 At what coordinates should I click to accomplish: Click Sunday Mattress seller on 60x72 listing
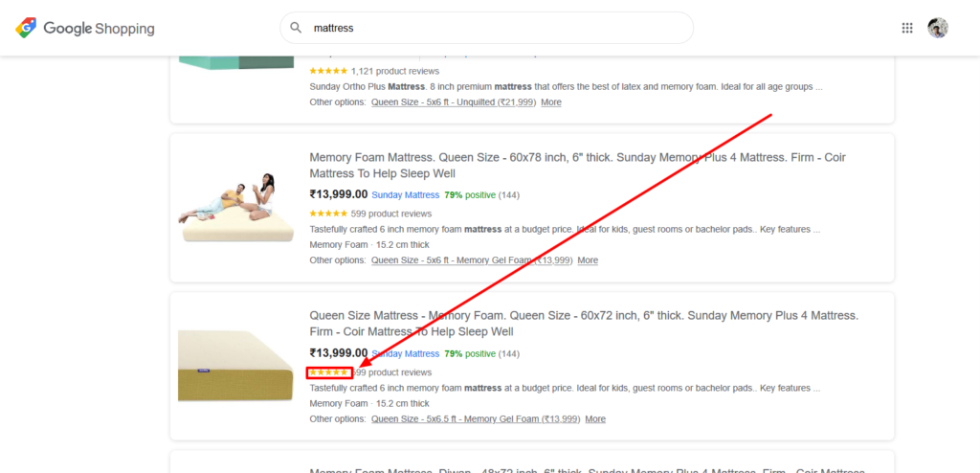click(x=406, y=353)
